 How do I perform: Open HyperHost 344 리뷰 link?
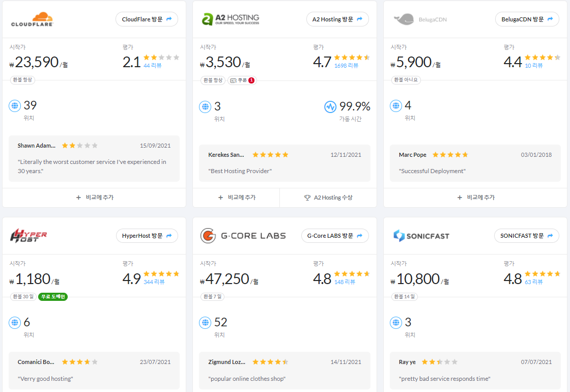click(154, 282)
